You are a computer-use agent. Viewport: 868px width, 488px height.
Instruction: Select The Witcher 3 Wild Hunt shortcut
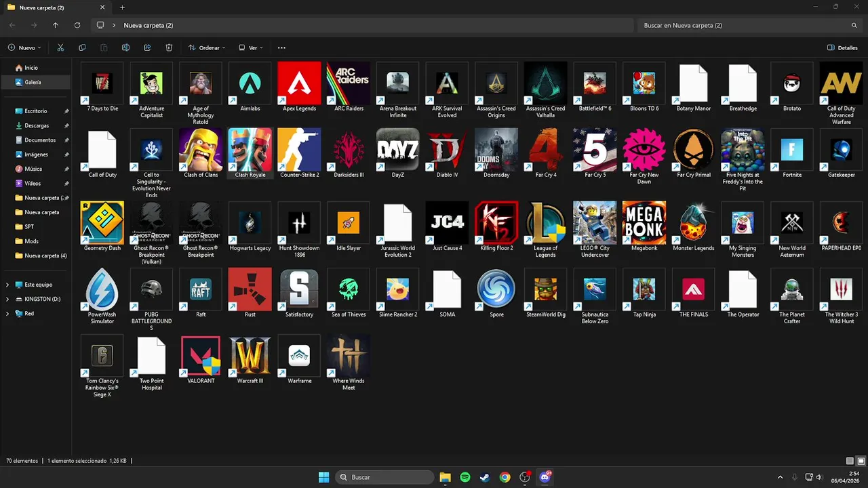841,297
